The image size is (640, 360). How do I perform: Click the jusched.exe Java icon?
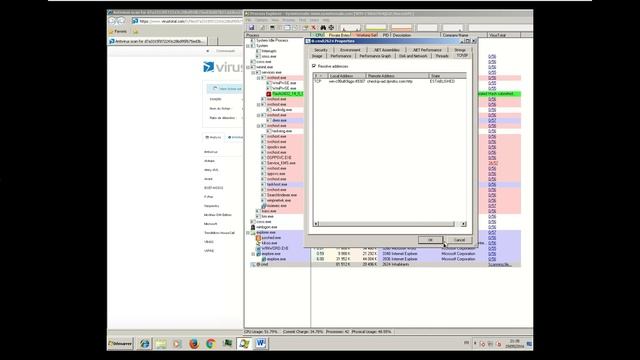click(x=258, y=238)
